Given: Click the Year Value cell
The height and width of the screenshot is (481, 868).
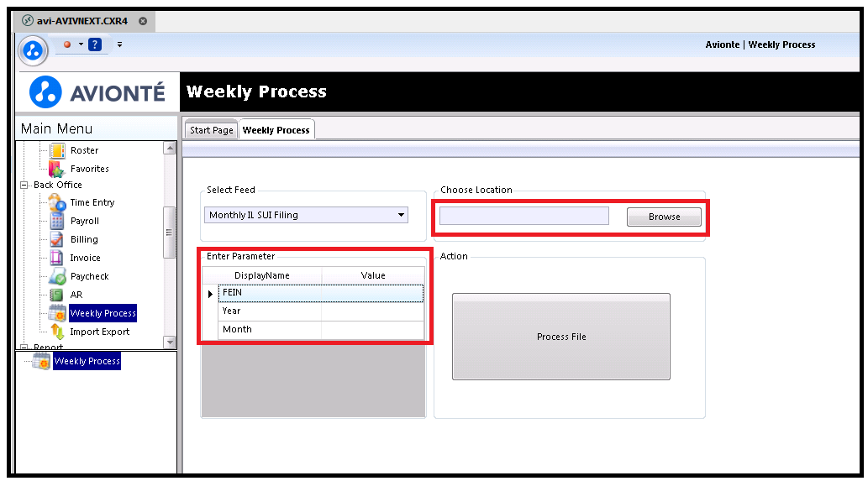Looking at the screenshot, I should 373,311.
